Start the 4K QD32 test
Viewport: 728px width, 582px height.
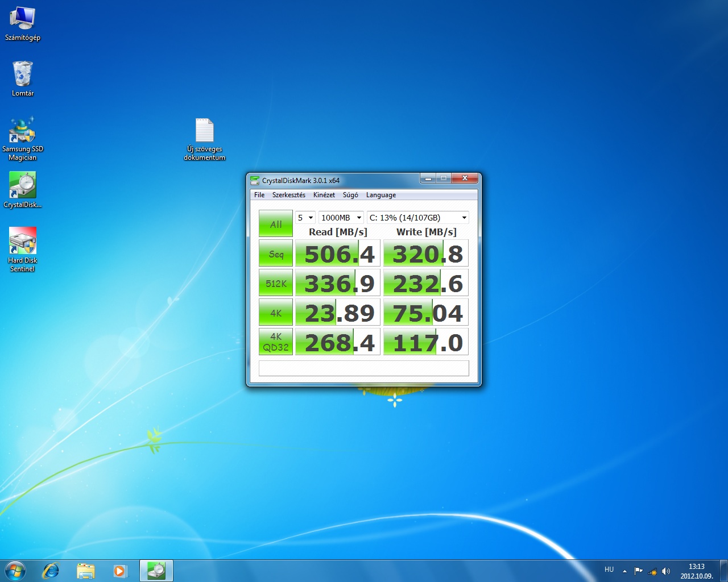point(276,342)
